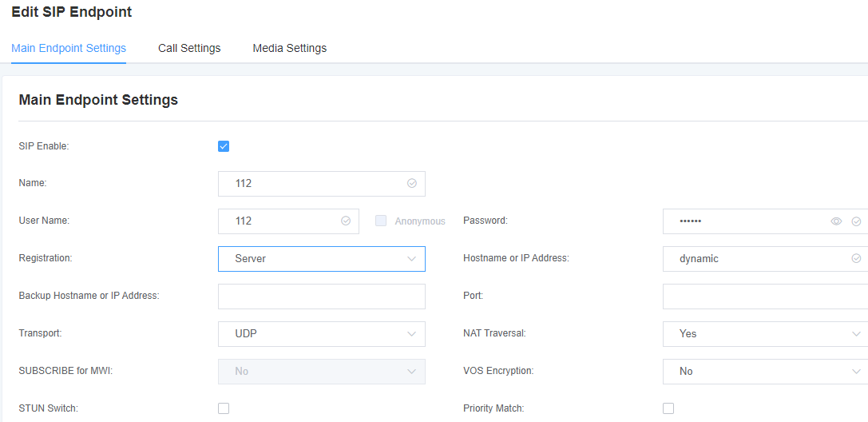Image resolution: width=868 pixels, height=422 pixels.
Task: Click the VOS Encryption label
Action: coord(498,371)
